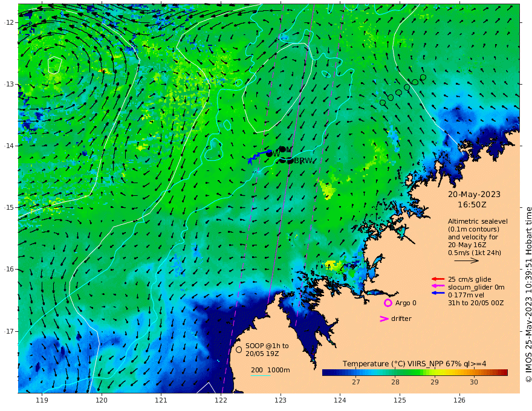532x411 pixels.
Task: Click the 121 longitude axis label
Action: [161, 401]
